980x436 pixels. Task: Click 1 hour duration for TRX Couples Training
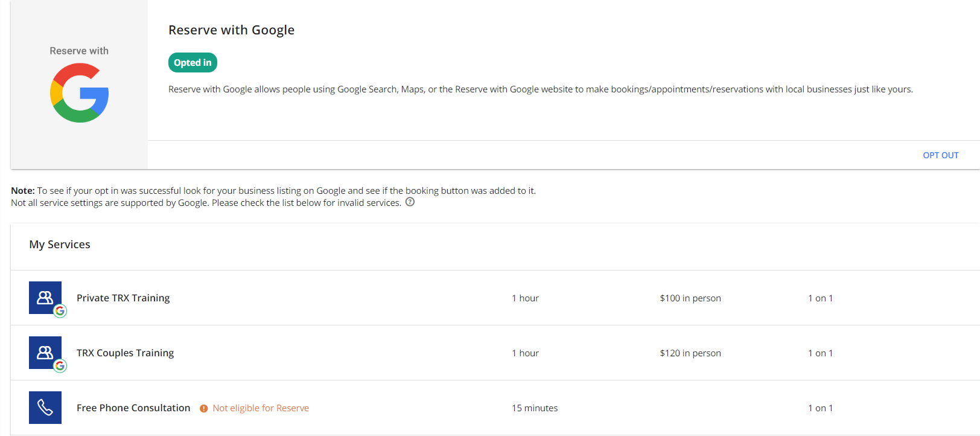525,353
